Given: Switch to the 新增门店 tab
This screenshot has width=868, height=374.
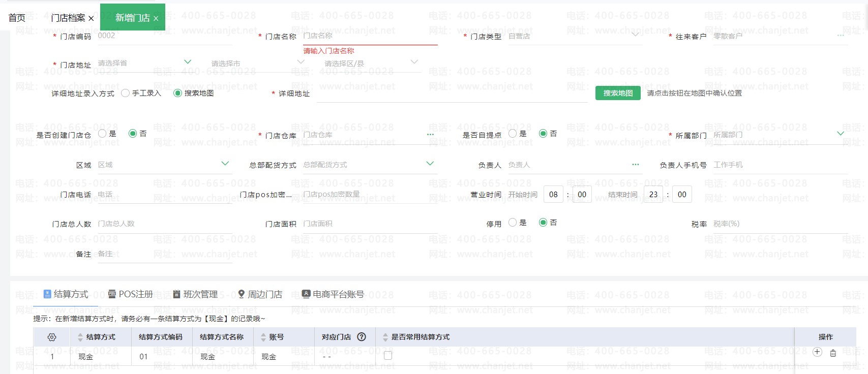Looking at the screenshot, I should 132,18.
